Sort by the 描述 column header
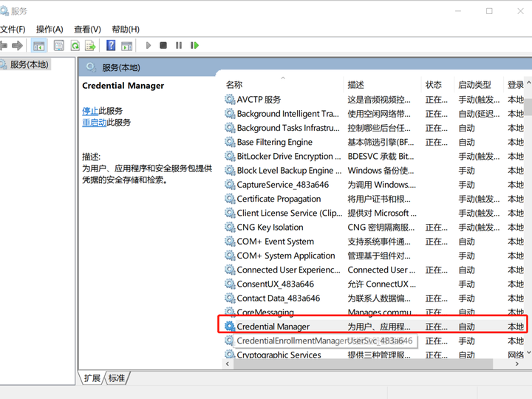Viewport: 532px width, 399px height. 355,84
